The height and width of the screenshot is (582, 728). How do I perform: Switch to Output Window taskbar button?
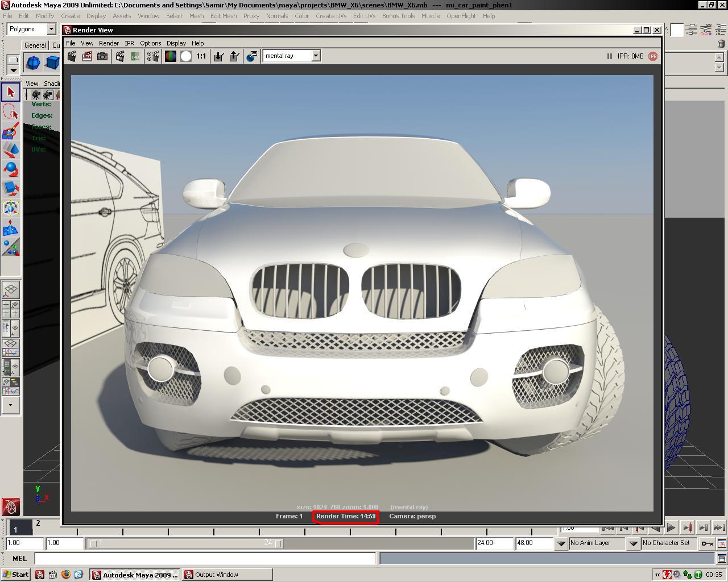pos(227,575)
